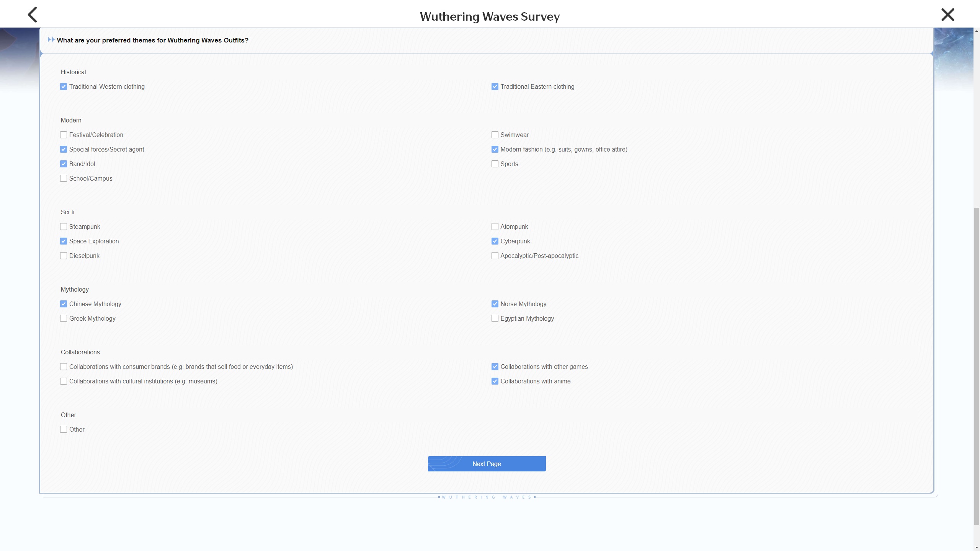Check Greek Mythology
Screen dimensions: 980x551
[x=64, y=319]
